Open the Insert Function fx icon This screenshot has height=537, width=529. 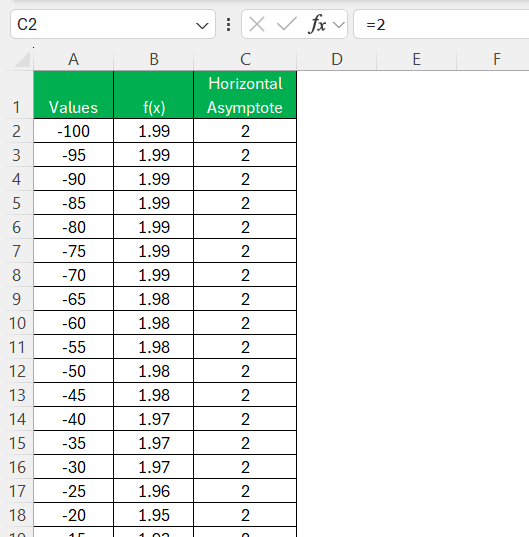click(x=317, y=25)
